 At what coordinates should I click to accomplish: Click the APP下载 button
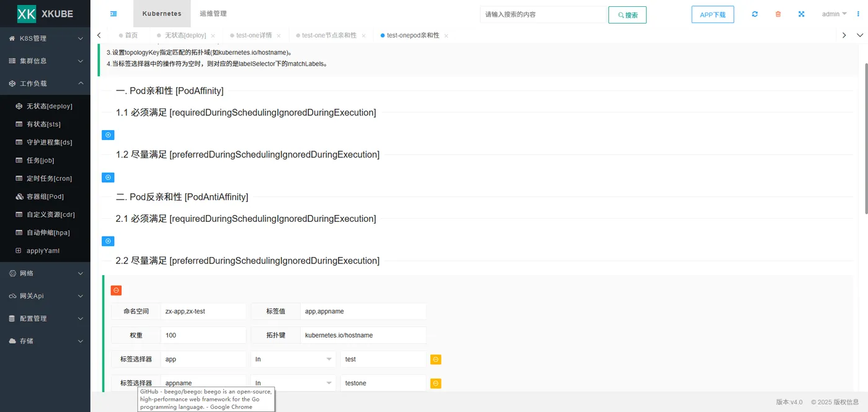pyautogui.click(x=712, y=14)
